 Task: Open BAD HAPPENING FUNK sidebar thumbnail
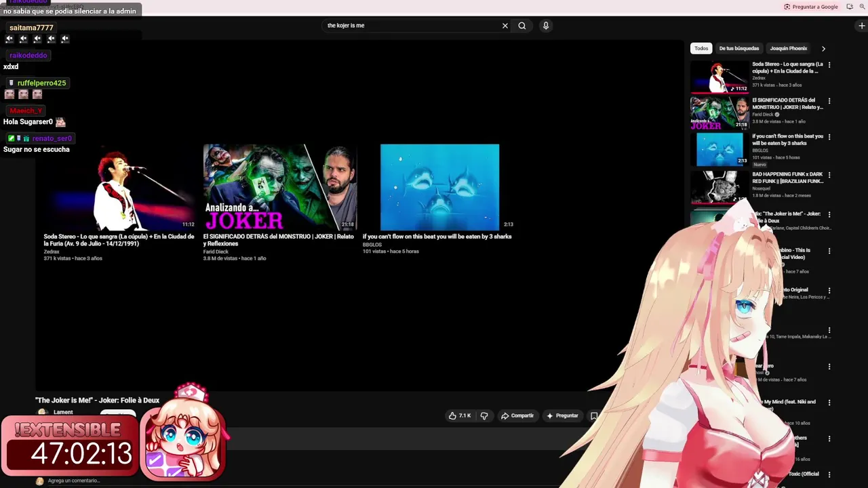click(x=719, y=186)
